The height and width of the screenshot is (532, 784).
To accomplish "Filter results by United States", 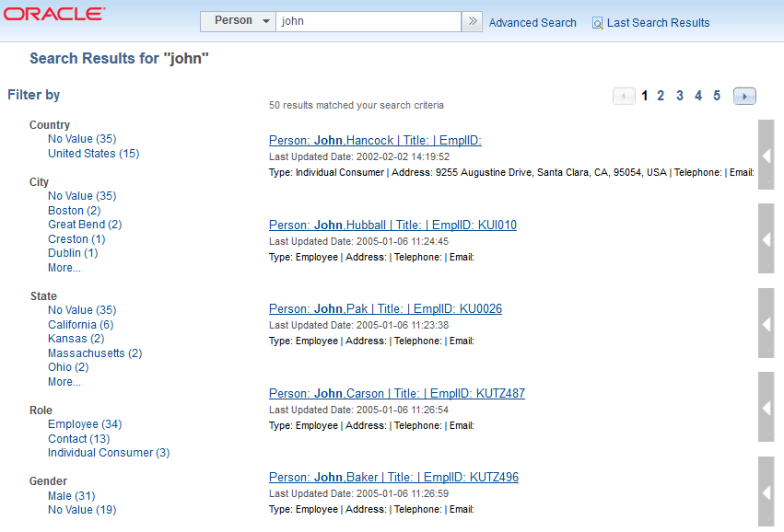I will click(x=93, y=153).
